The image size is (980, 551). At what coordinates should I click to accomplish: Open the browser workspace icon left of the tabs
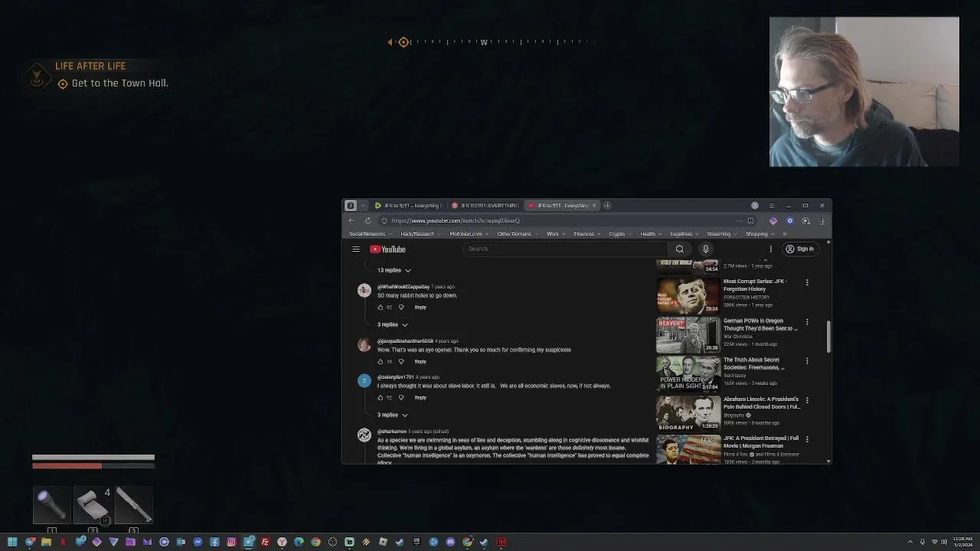(351, 205)
